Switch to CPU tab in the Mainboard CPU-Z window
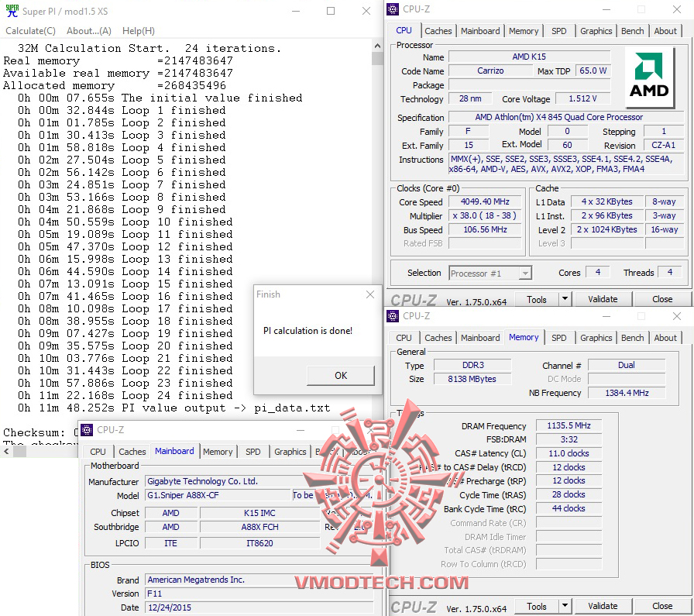 click(98, 452)
